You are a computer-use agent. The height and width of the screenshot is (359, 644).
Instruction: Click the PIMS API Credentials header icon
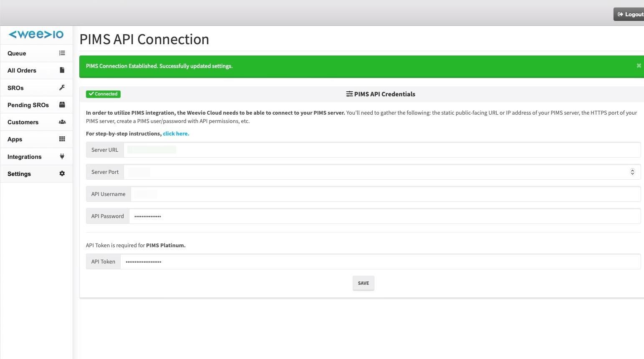tap(349, 94)
